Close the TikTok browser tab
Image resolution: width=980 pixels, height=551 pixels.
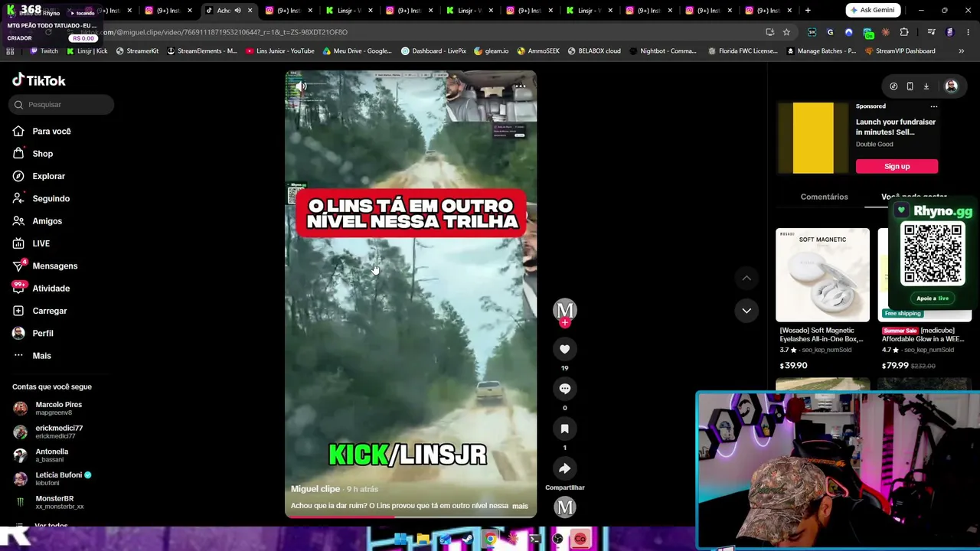click(x=250, y=11)
